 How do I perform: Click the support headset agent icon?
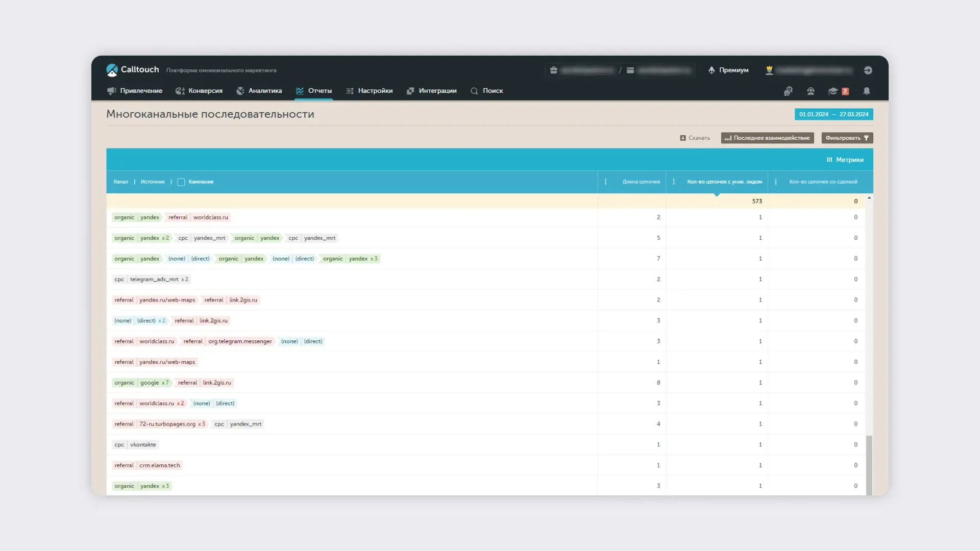tap(811, 91)
